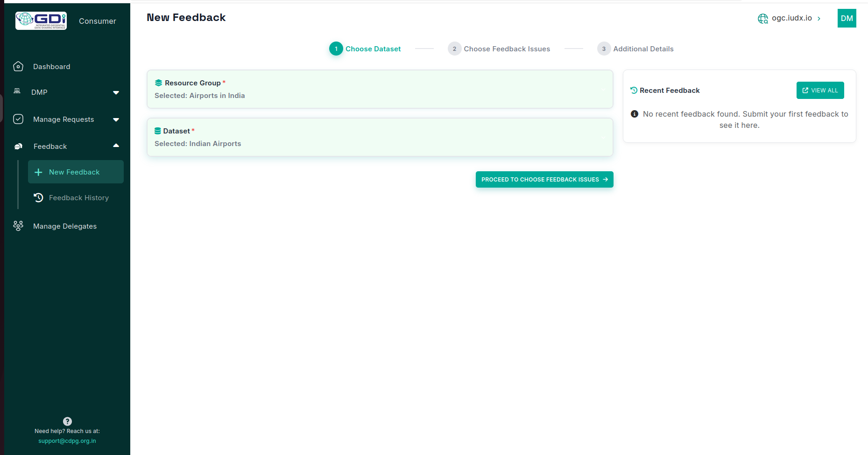The image size is (868, 455).
Task: Open Manage Delegates menu item
Action: point(65,226)
